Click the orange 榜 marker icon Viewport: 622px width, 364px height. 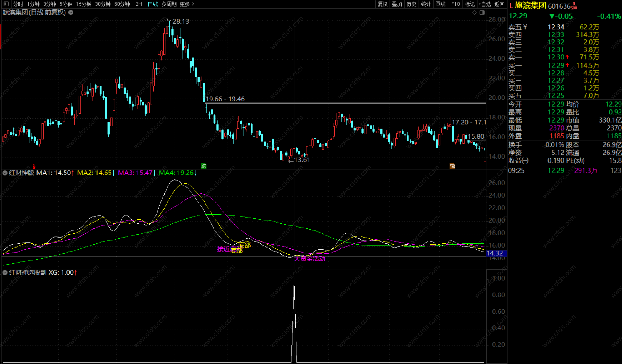[x=452, y=166]
